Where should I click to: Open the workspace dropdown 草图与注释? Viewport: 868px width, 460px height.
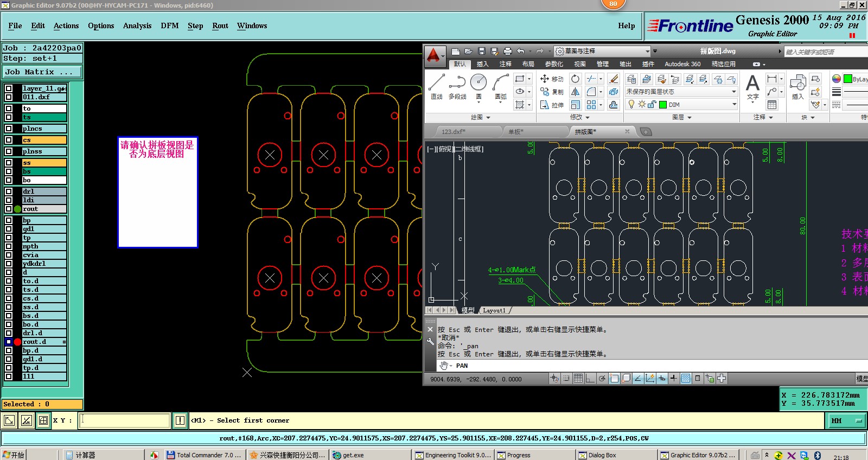[602, 51]
